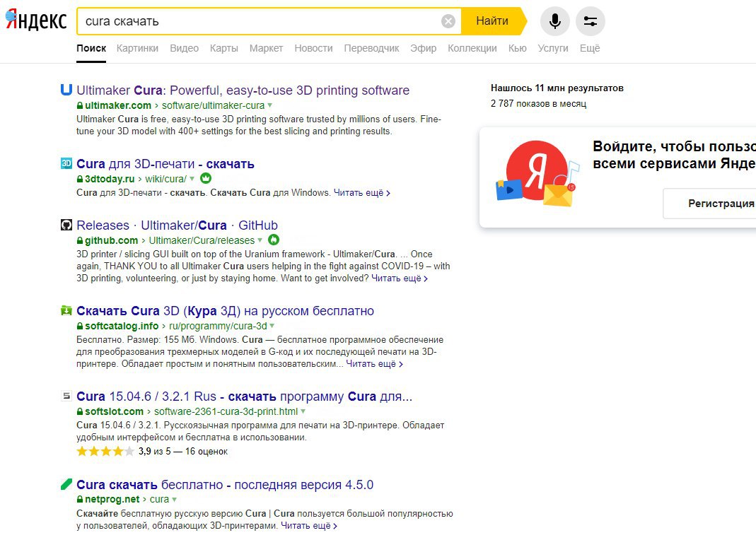Click the lock icon beside softcatalog.info
The height and width of the screenshot is (540, 756).
pyautogui.click(x=79, y=326)
